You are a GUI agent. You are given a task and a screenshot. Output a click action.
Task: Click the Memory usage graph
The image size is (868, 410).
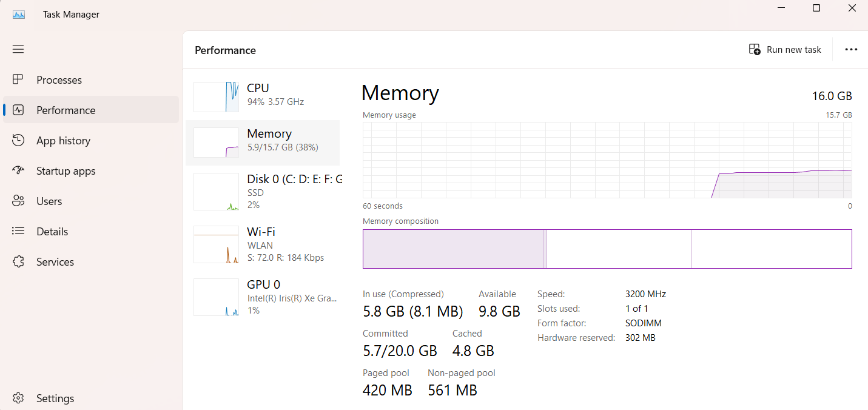coord(607,160)
